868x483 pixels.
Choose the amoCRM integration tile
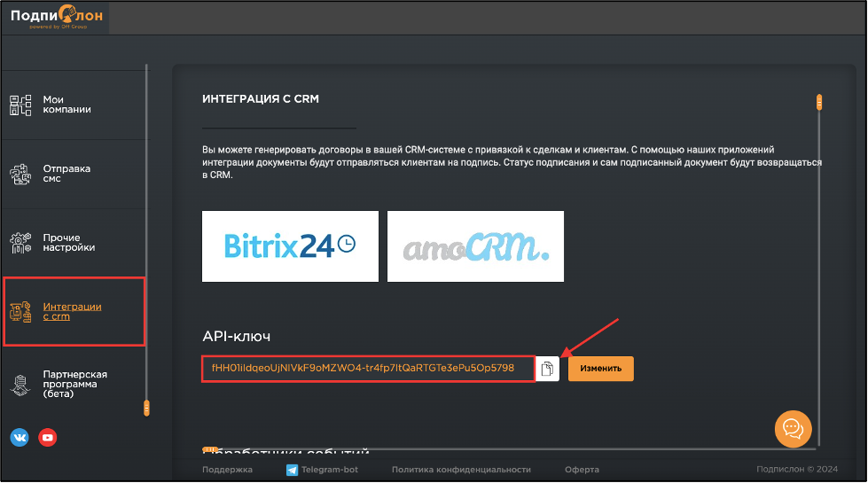coord(475,246)
